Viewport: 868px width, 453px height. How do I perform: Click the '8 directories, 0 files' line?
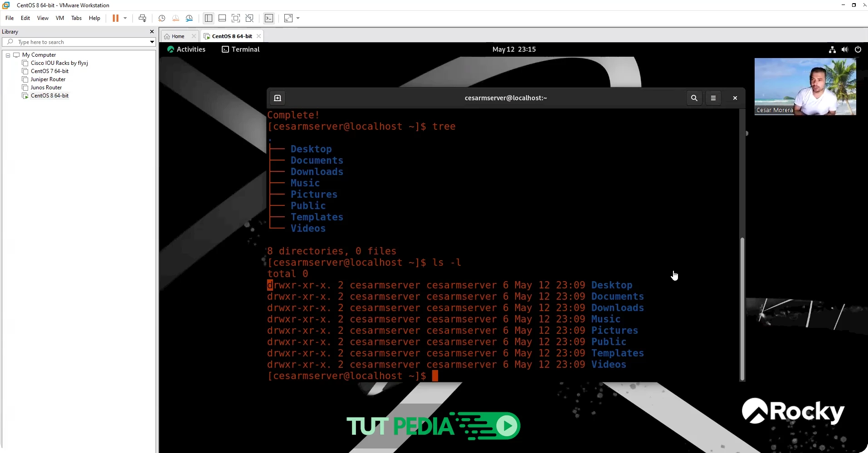[332, 251]
